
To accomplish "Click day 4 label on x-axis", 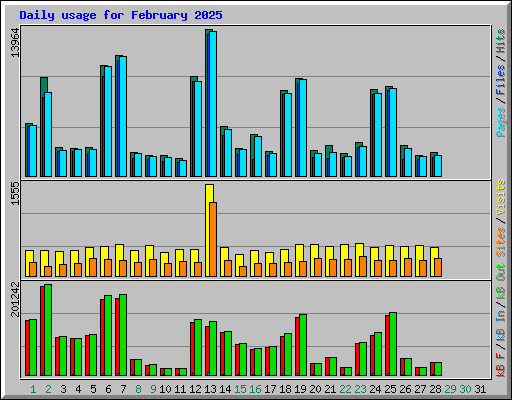I will pos(78,389).
